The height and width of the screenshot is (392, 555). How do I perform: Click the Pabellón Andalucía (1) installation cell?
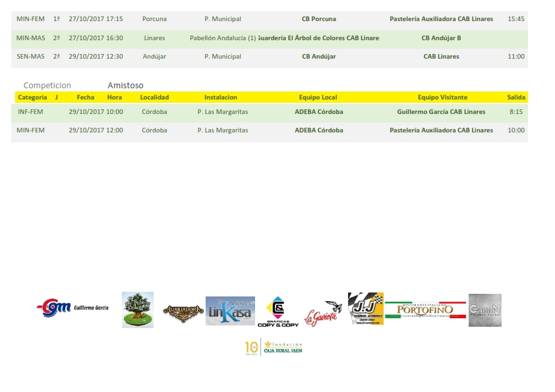tap(223, 38)
